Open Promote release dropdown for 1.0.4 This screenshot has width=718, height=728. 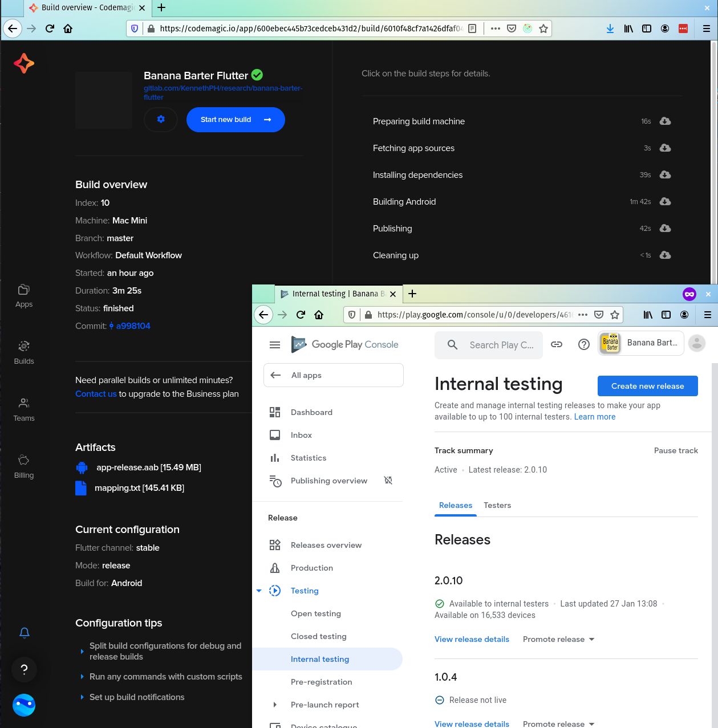(559, 724)
